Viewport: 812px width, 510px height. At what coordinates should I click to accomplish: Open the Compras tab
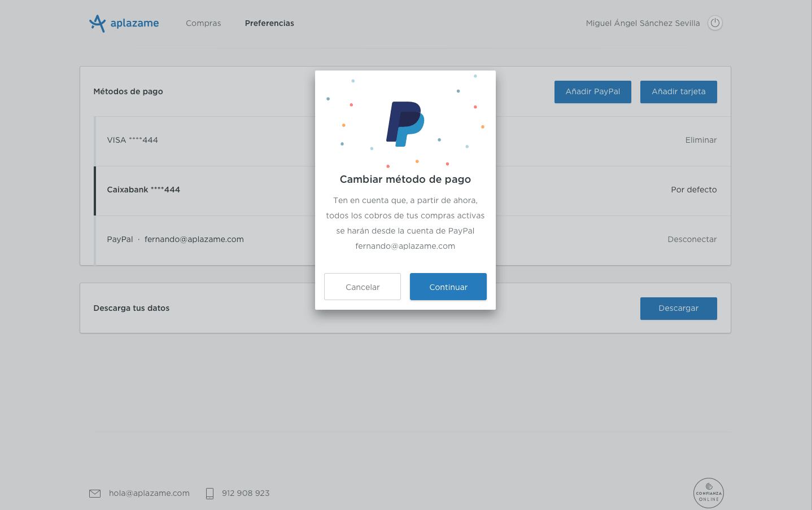tap(203, 23)
